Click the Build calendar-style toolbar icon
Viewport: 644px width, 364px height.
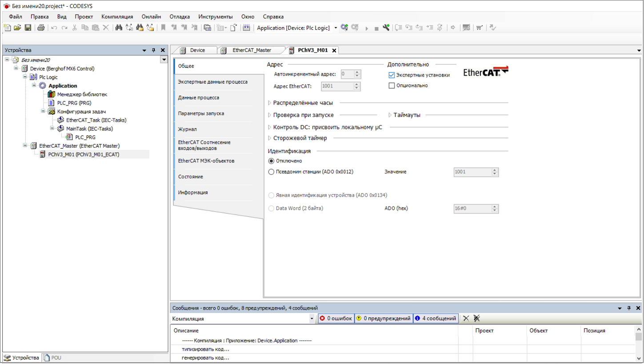pos(246,28)
